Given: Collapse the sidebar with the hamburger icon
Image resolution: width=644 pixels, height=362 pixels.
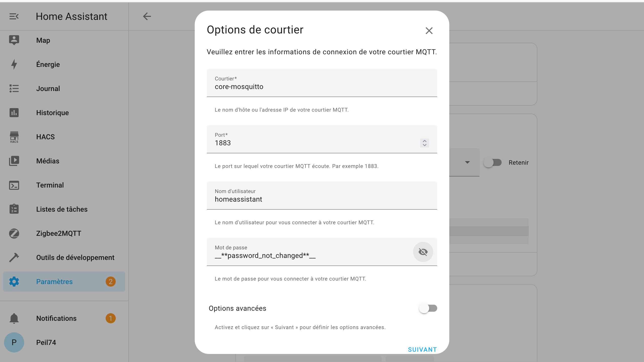Looking at the screenshot, I should coord(14,17).
